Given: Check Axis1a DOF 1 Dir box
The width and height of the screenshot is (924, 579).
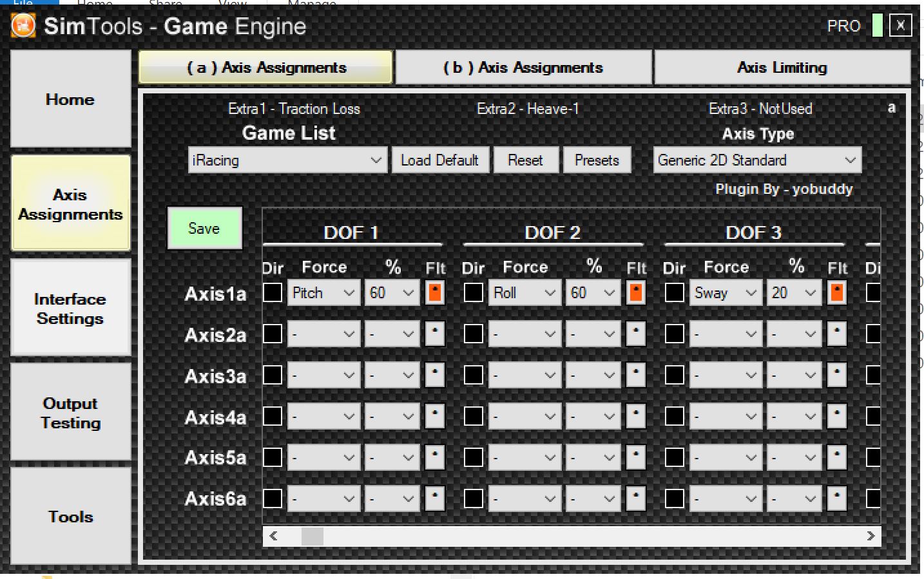Looking at the screenshot, I should (x=273, y=292).
